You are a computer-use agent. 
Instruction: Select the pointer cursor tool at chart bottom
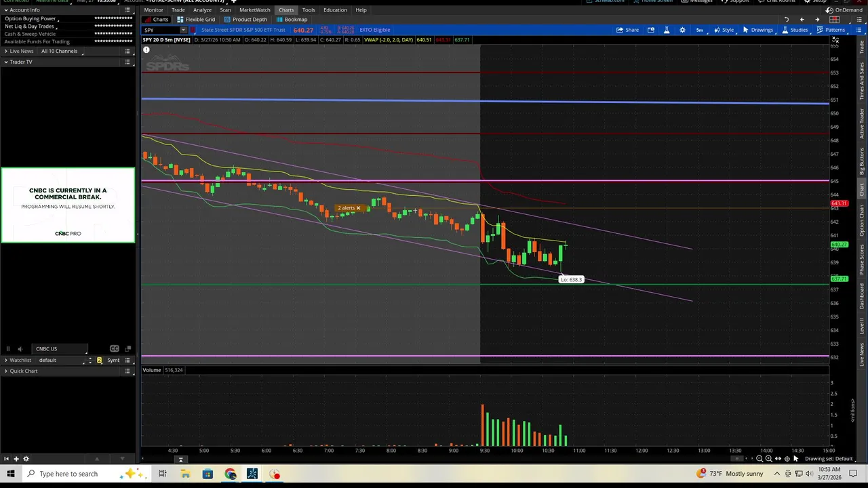(x=796, y=459)
